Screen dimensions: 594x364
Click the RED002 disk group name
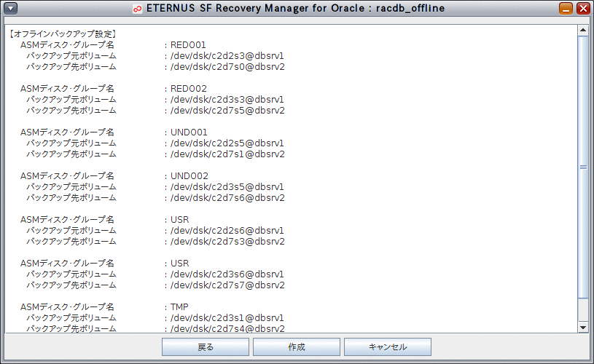[x=189, y=89]
